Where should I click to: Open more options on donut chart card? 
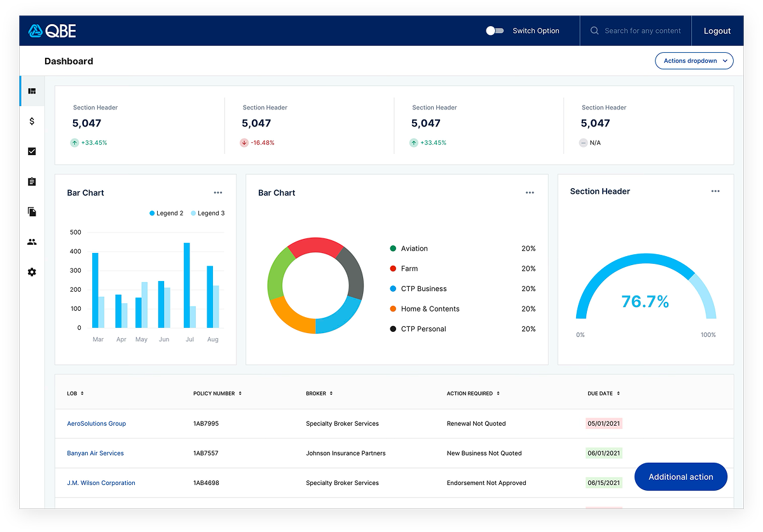[530, 193]
